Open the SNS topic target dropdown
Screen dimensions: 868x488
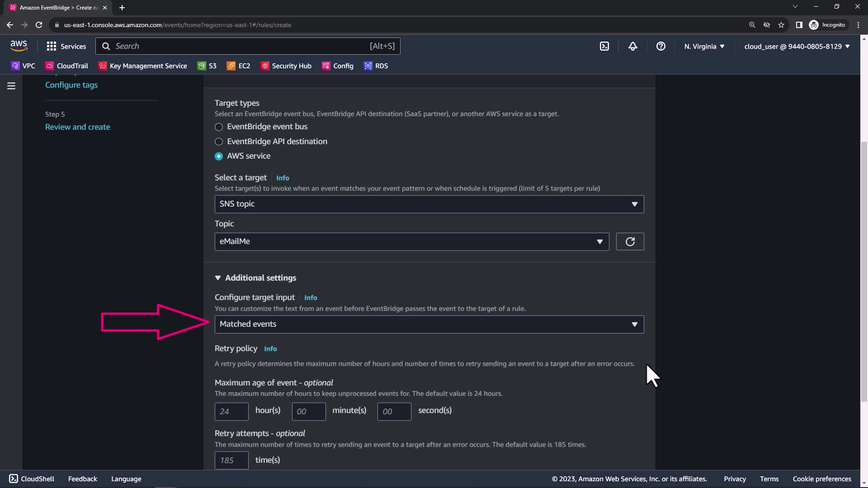pyautogui.click(x=429, y=204)
